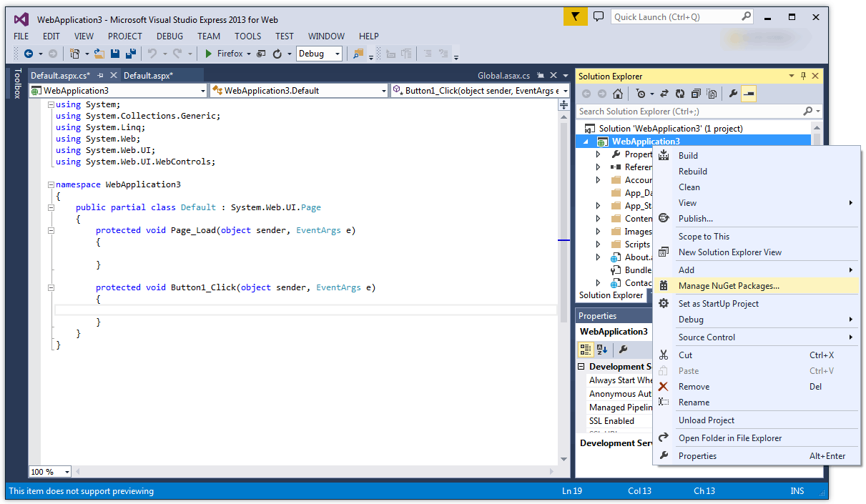Click the Quick Launch magnifier icon

point(746,16)
